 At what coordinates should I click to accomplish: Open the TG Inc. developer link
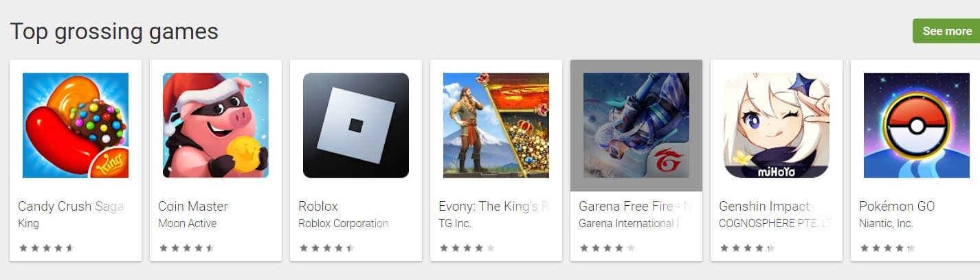pyautogui.click(x=455, y=223)
